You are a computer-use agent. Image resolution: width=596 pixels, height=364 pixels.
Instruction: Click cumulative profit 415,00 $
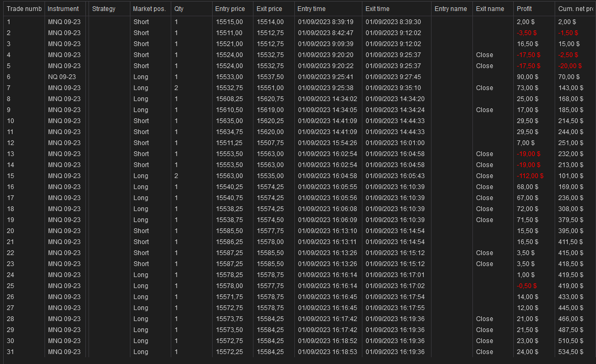(x=570, y=253)
